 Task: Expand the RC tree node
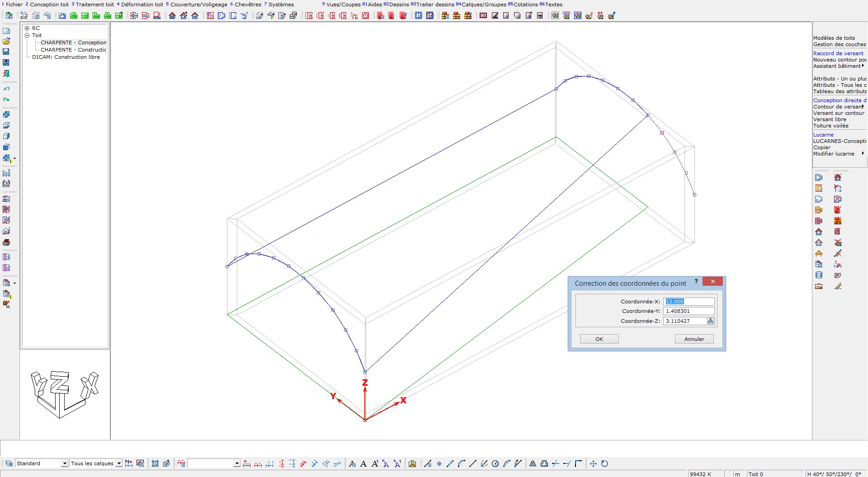tap(27, 28)
